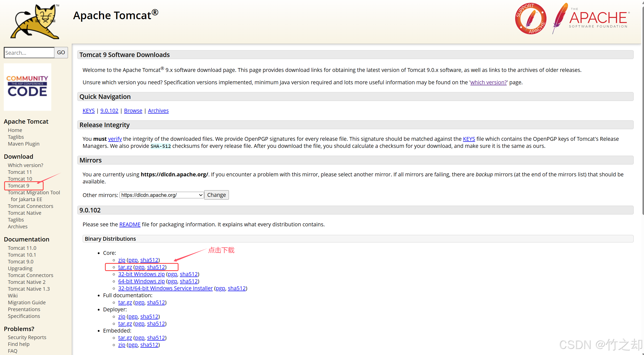Open Tomcat 11 download sidebar link

pos(20,172)
